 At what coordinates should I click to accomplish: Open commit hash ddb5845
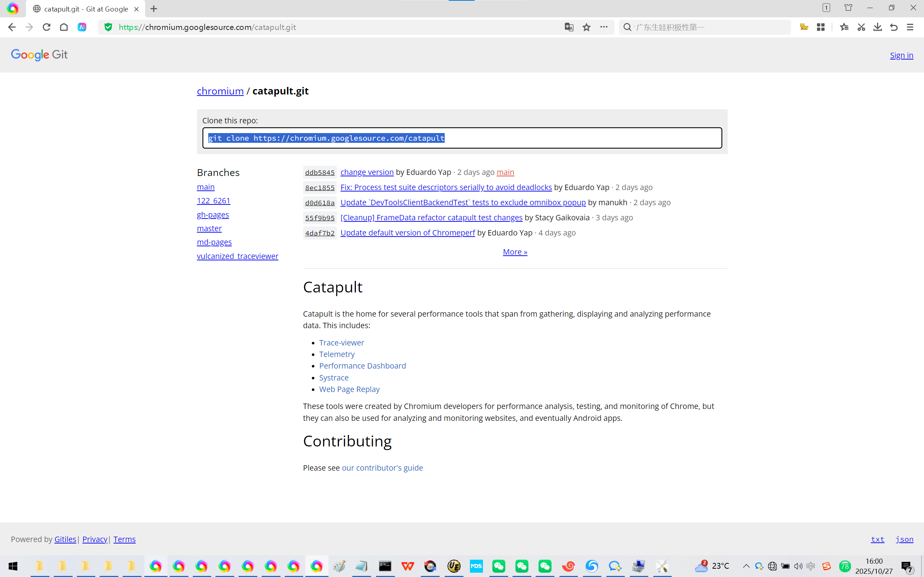click(319, 172)
